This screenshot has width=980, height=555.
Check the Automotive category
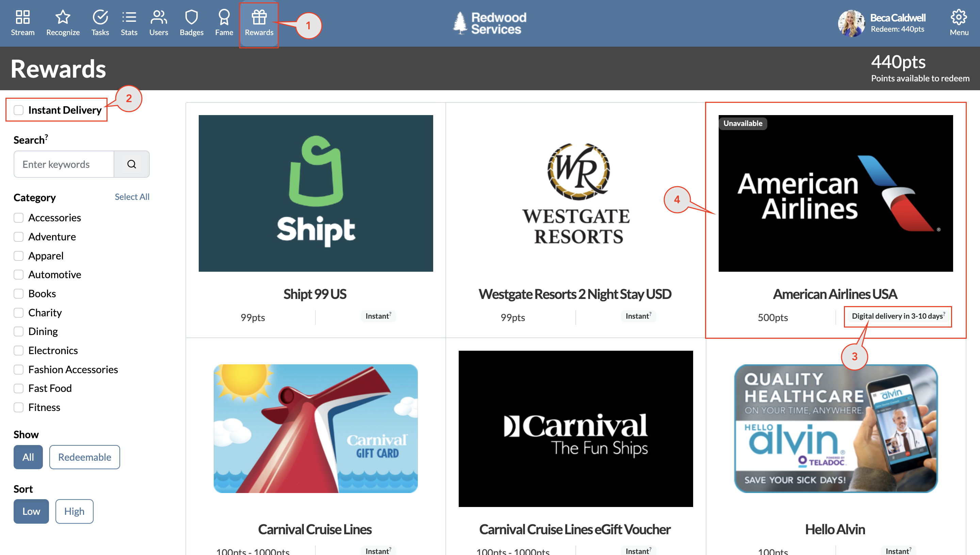pos(18,274)
